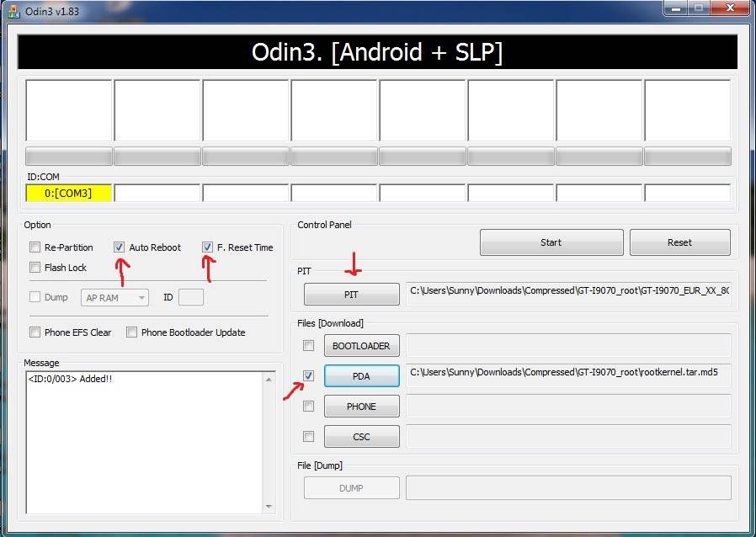Tick the PHONE file checkbox
Viewport: 756px width, 537px height.
pos(309,407)
